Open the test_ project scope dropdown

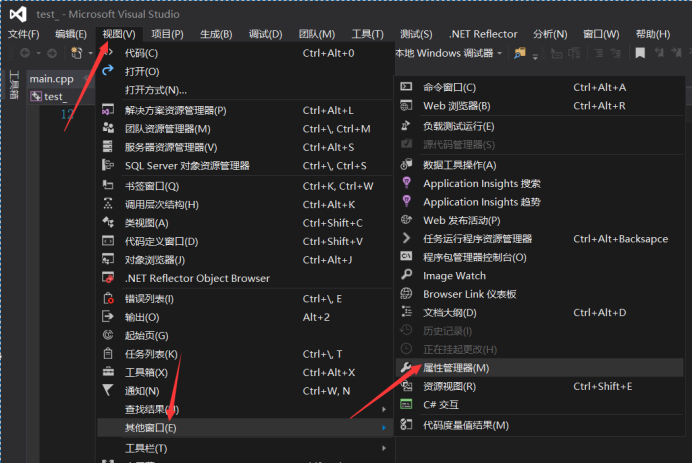[x=62, y=96]
